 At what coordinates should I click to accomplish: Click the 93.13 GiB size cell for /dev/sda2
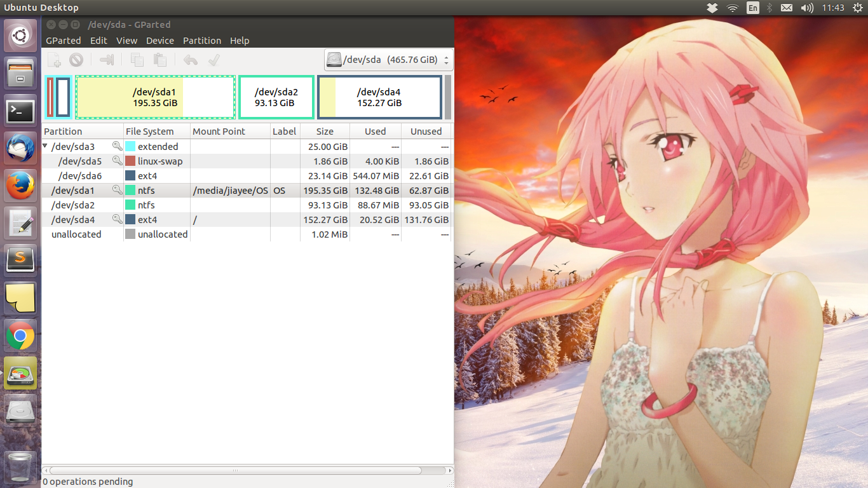(325, 205)
